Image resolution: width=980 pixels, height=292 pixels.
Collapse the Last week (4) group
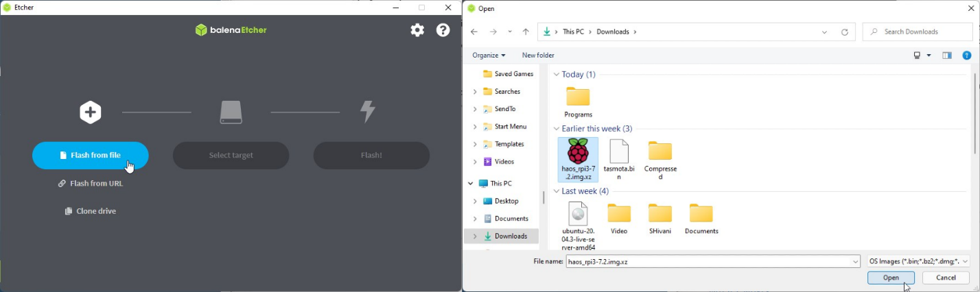557,191
